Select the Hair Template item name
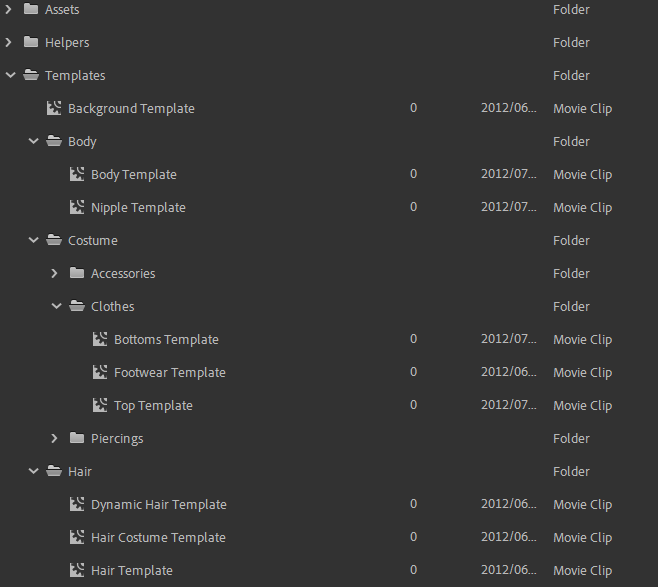The width and height of the screenshot is (658, 587). tap(131, 570)
